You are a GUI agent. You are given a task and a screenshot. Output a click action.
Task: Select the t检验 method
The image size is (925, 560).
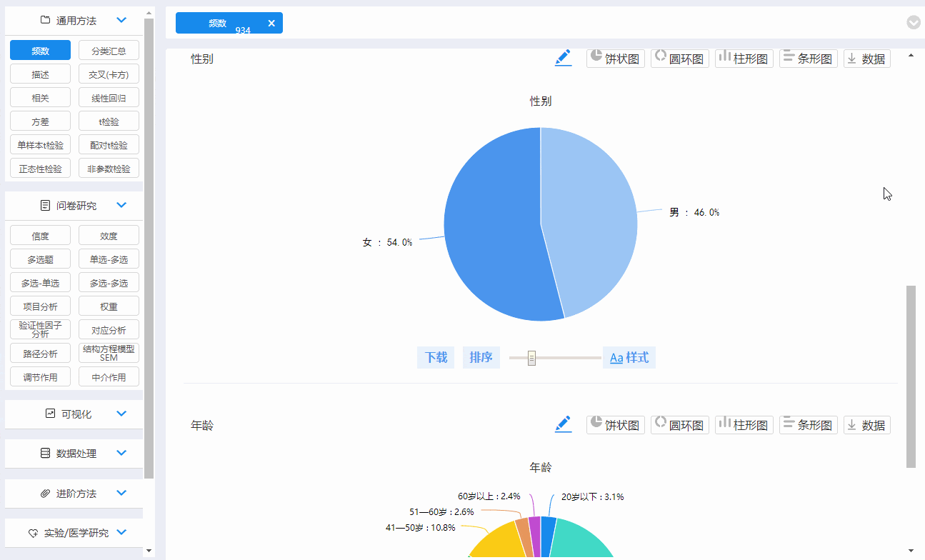point(109,121)
